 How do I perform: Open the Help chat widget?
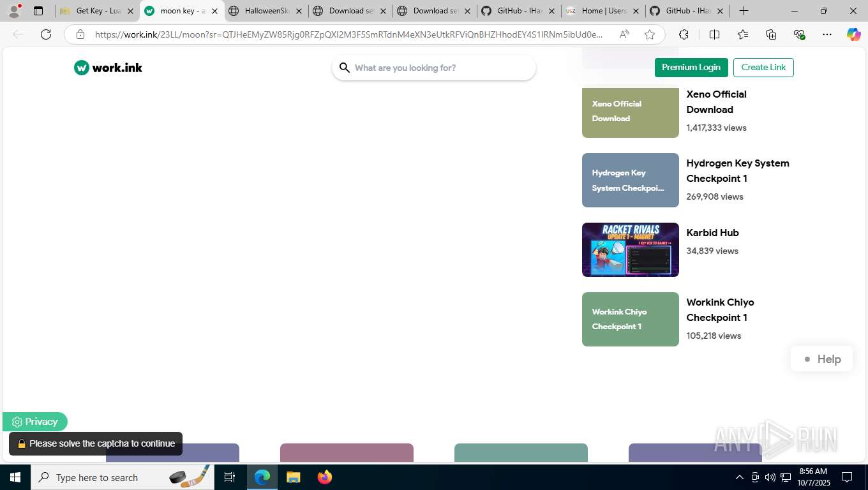pos(821,359)
